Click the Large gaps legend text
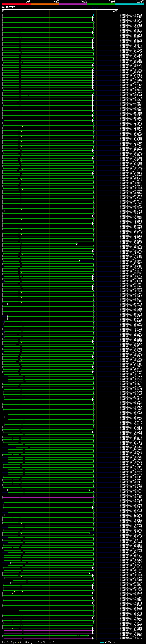This screenshot has height=644, width=146. (28, 642)
